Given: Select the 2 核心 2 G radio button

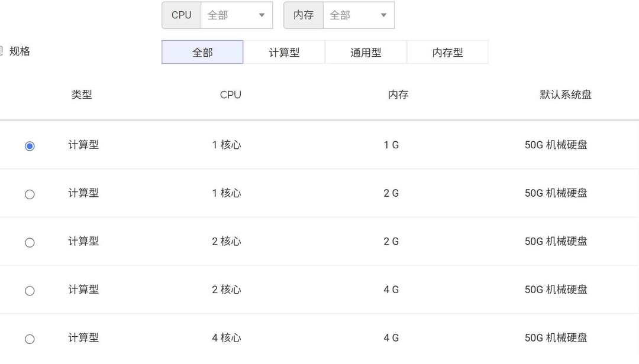Looking at the screenshot, I should [x=30, y=242].
